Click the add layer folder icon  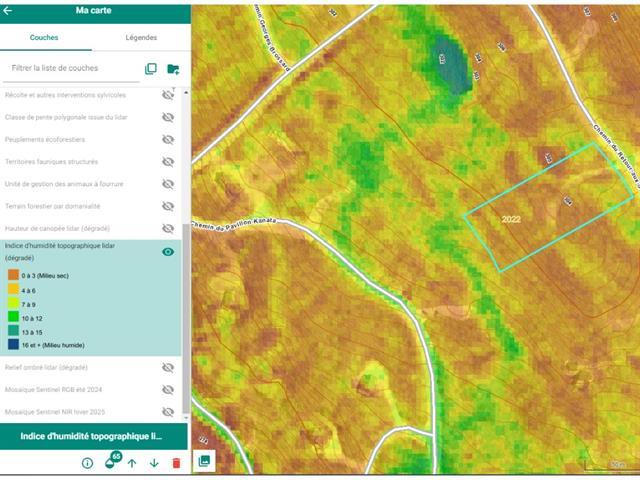click(173, 69)
